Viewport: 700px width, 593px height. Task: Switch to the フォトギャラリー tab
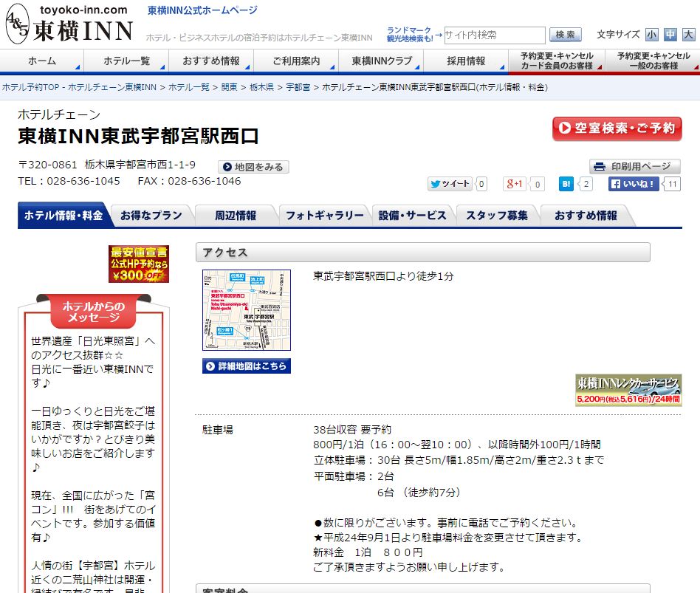coord(325,216)
